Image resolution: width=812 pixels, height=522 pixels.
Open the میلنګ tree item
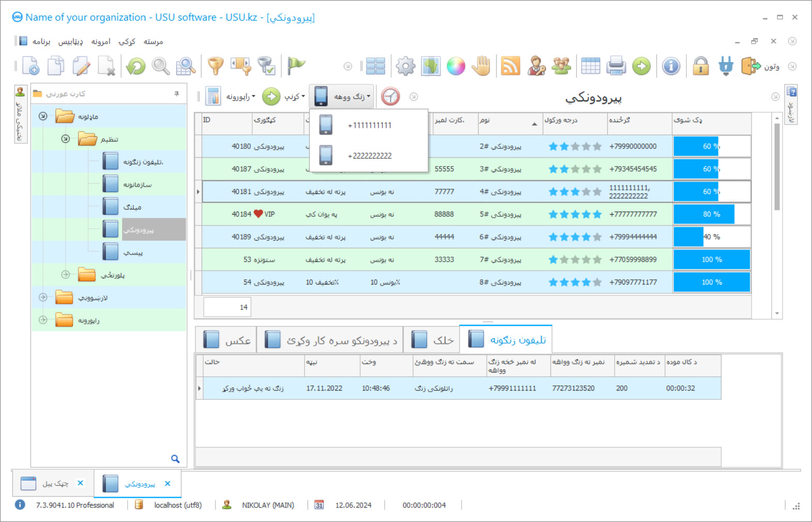[x=132, y=207]
